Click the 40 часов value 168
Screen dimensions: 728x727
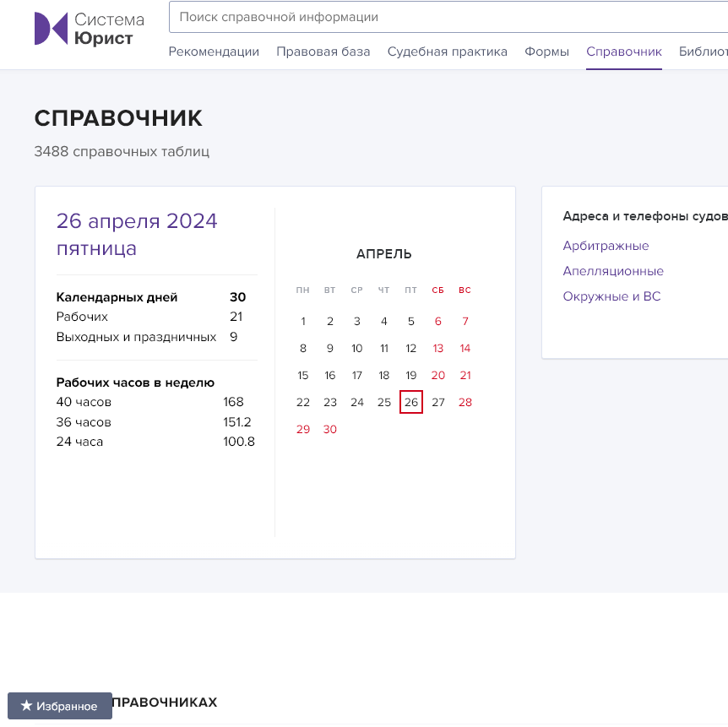tap(233, 402)
